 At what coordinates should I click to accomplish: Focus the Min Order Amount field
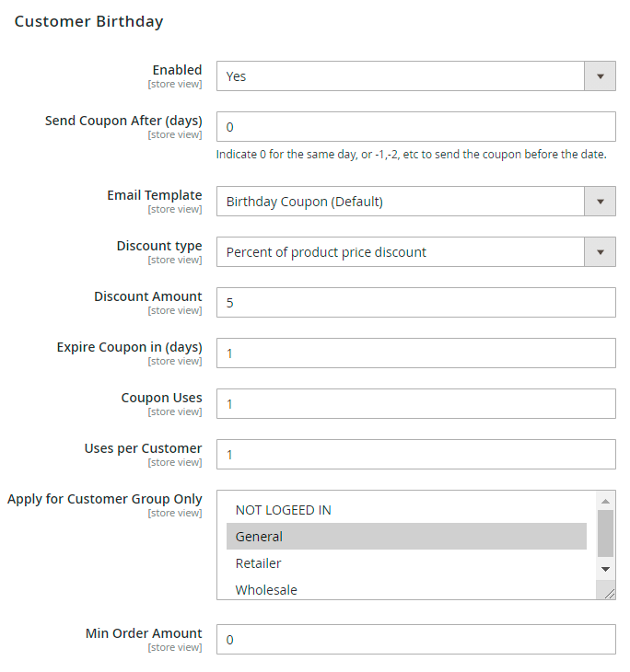click(x=415, y=639)
